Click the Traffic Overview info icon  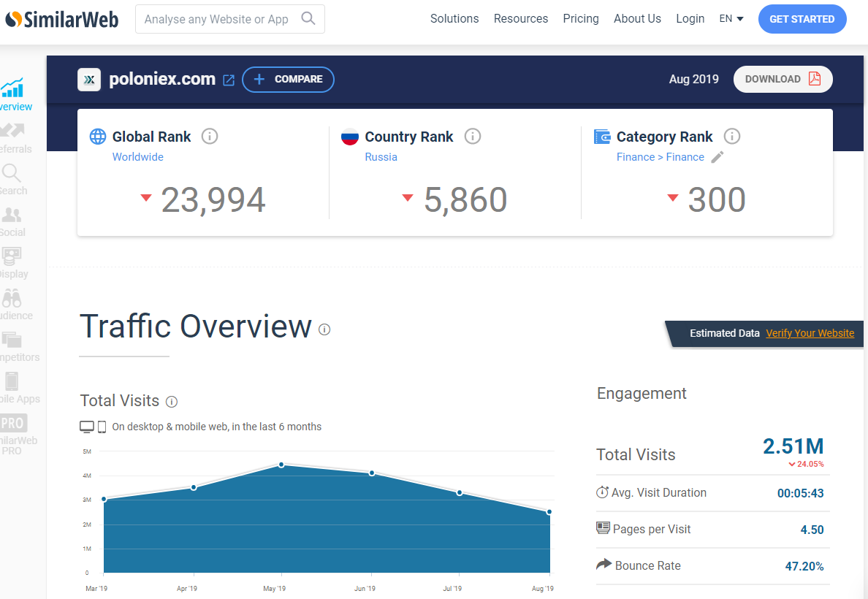pos(324,329)
